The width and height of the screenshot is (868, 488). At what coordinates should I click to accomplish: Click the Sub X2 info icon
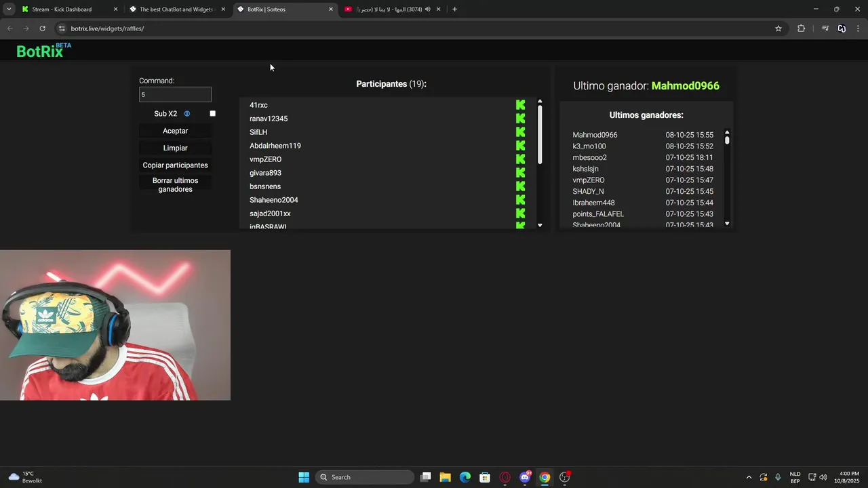point(187,114)
